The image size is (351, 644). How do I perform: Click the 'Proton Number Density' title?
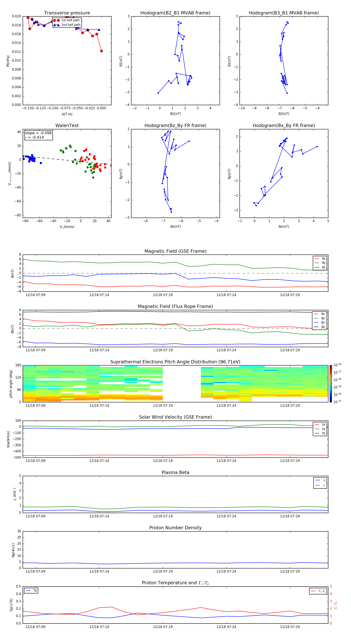click(175, 528)
